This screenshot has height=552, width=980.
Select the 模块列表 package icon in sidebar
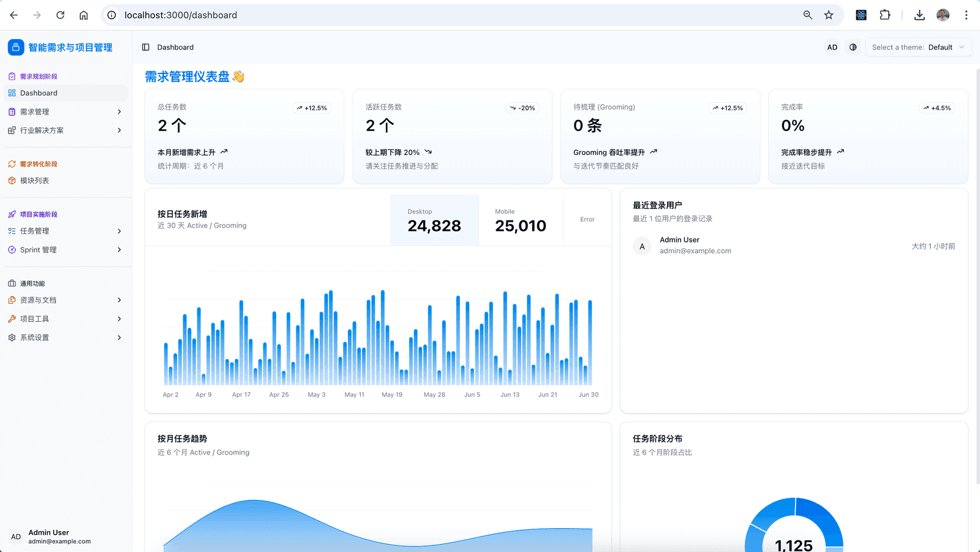[12, 180]
